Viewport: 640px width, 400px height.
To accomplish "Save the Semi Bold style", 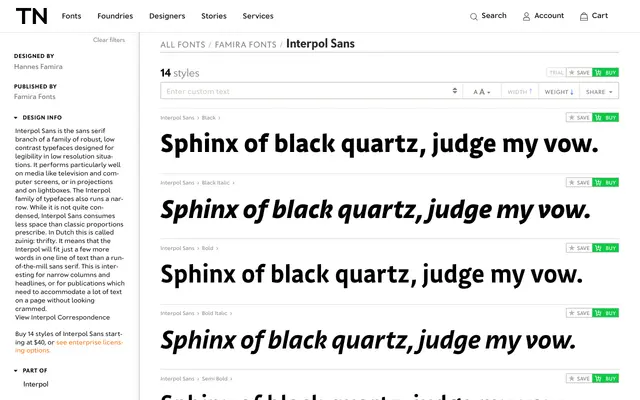I will point(579,378).
